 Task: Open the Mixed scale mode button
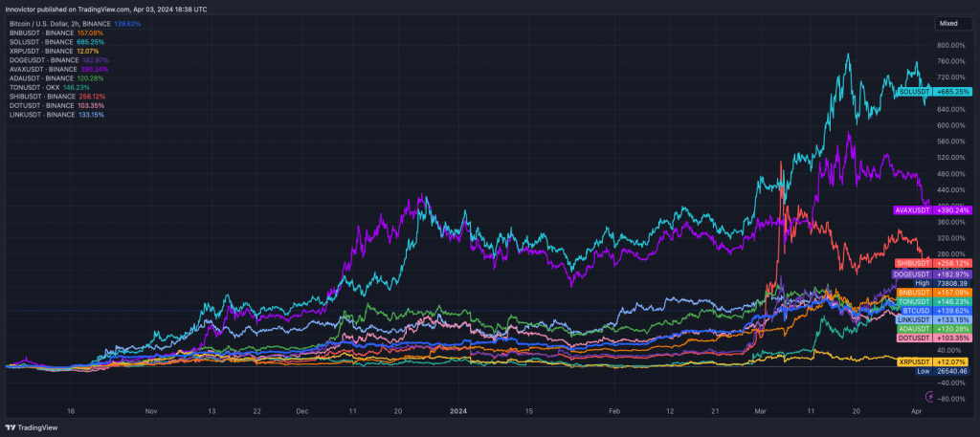tap(953, 23)
